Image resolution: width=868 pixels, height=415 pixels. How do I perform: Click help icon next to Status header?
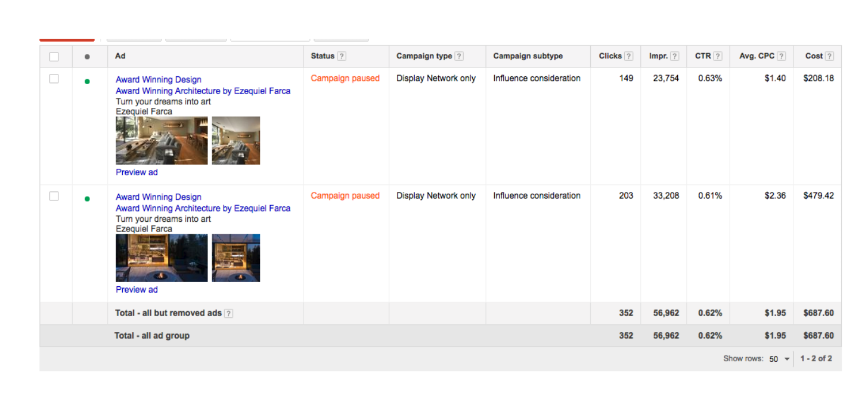[x=342, y=56]
